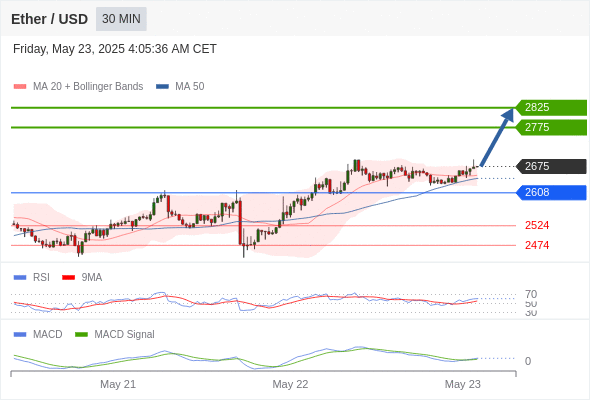Click the 2524 red support value
Screen dimensions: 590x400
tap(537, 225)
